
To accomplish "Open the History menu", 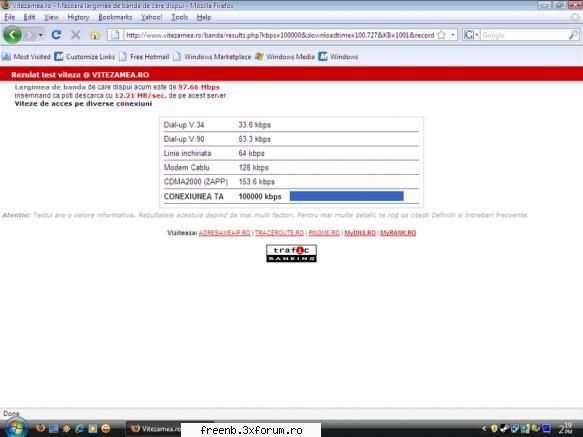I will (78, 17).
